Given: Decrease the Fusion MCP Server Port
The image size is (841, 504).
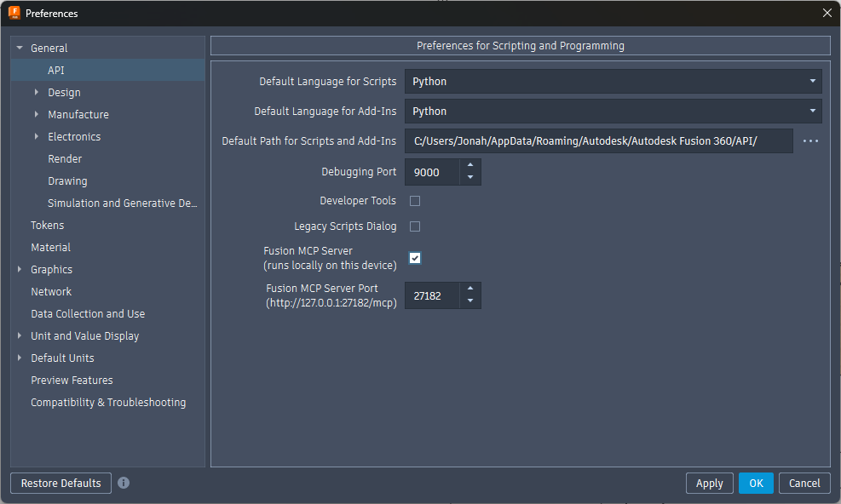Looking at the screenshot, I should [470, 301].
